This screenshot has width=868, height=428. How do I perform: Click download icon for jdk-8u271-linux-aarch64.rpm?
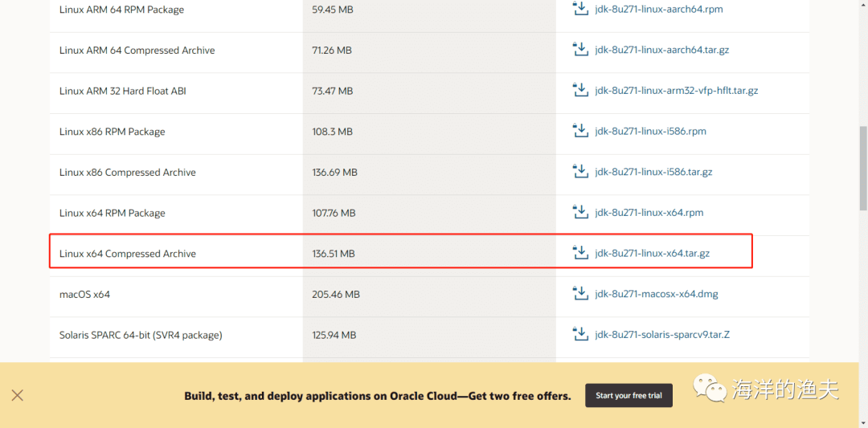click(x=580, y=8)
